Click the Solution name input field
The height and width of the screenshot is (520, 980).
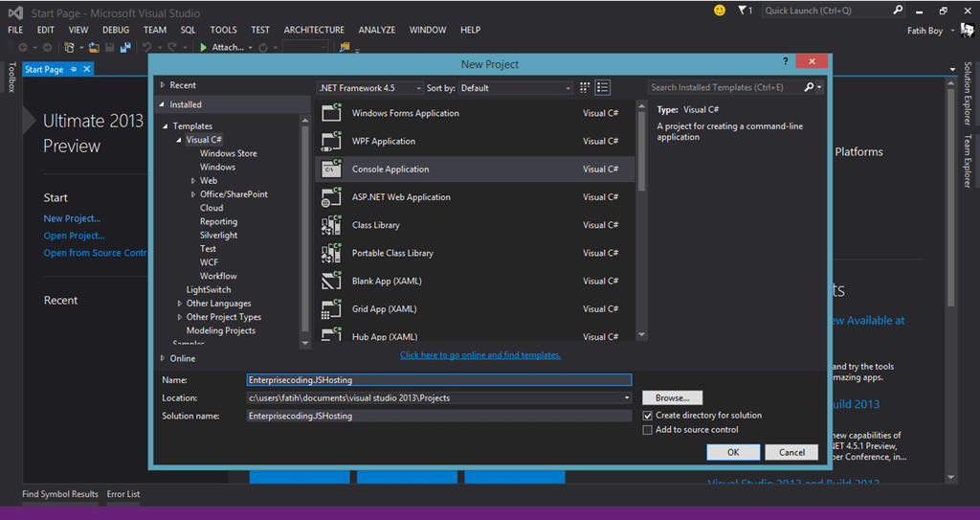[x=439, y=417]
